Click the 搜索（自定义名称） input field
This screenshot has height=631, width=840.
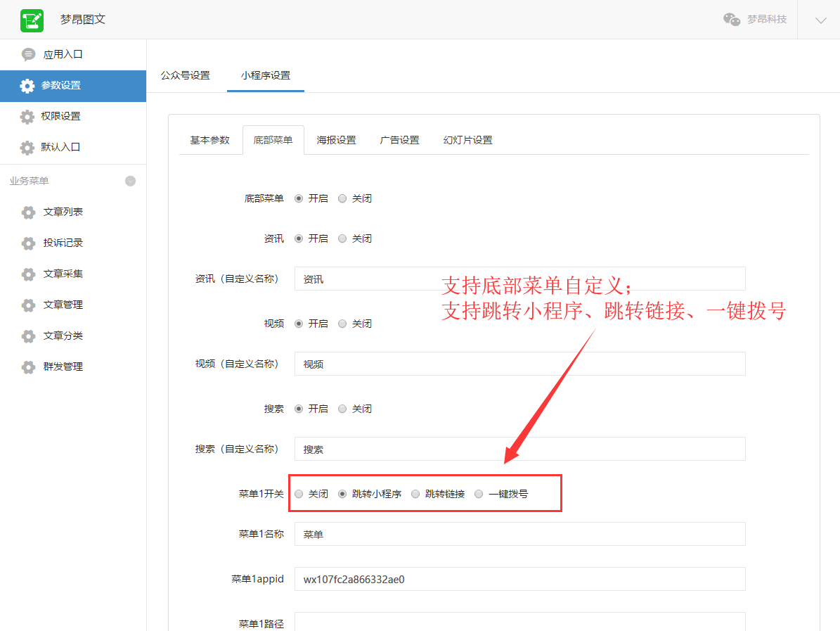click(519, 450)
